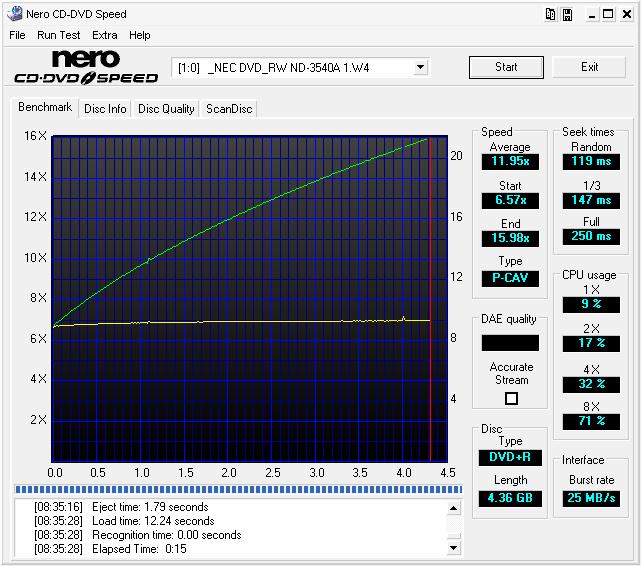Open the Help menu
This screenshot has width=641, height=566.
pyautogui.click(x=140, y=35)
